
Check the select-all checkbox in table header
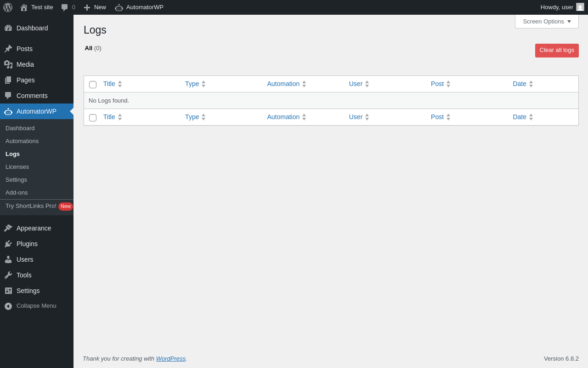tap(93, 85)
